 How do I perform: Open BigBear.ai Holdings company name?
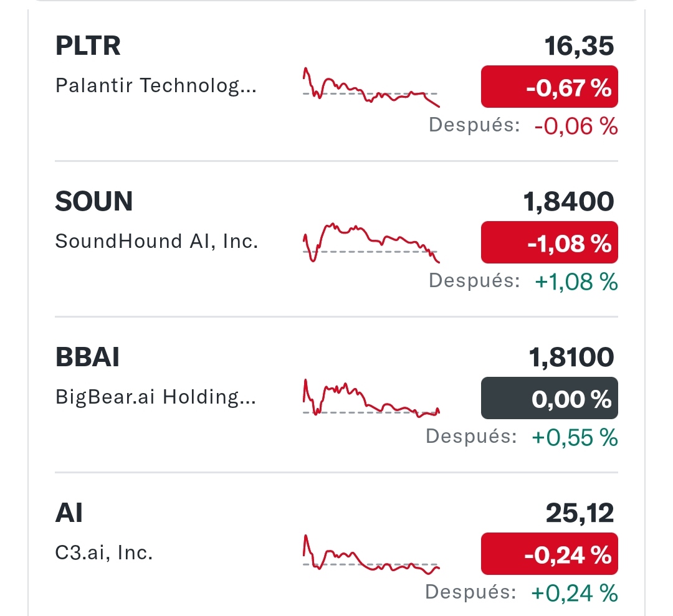point(156,397)
